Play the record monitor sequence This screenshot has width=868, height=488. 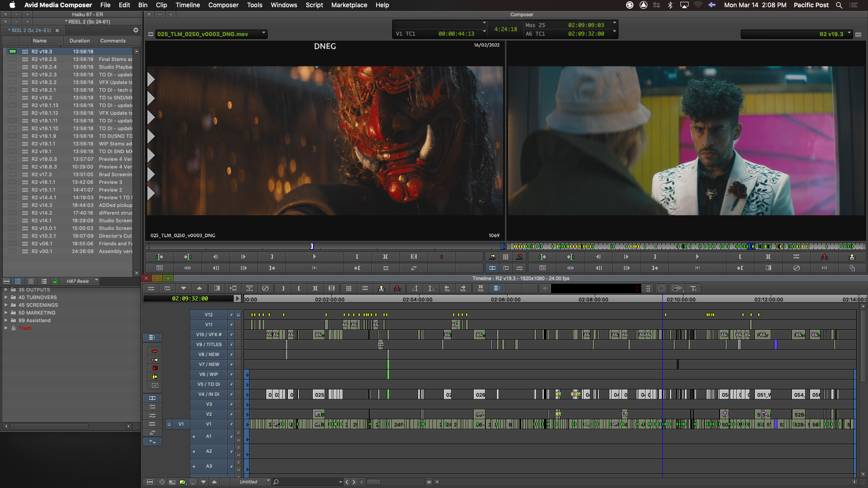pos(697,257)
